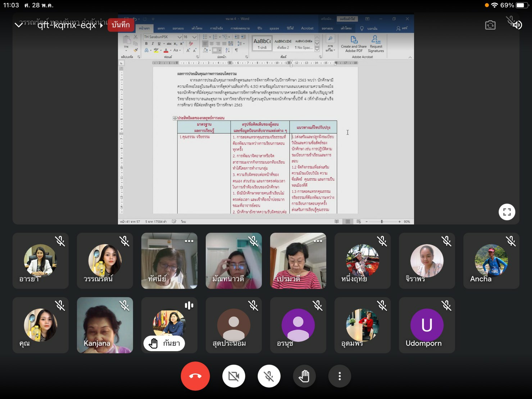Screen dimensions: 532x399
Task: Collapse the meeting with the down chevron
Action: point(19,25)
